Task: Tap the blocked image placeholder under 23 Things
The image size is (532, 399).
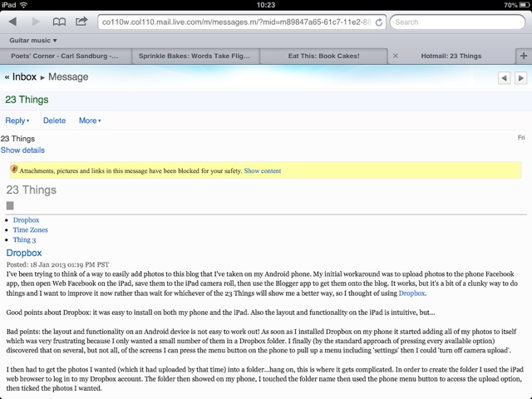Action: 10,205
